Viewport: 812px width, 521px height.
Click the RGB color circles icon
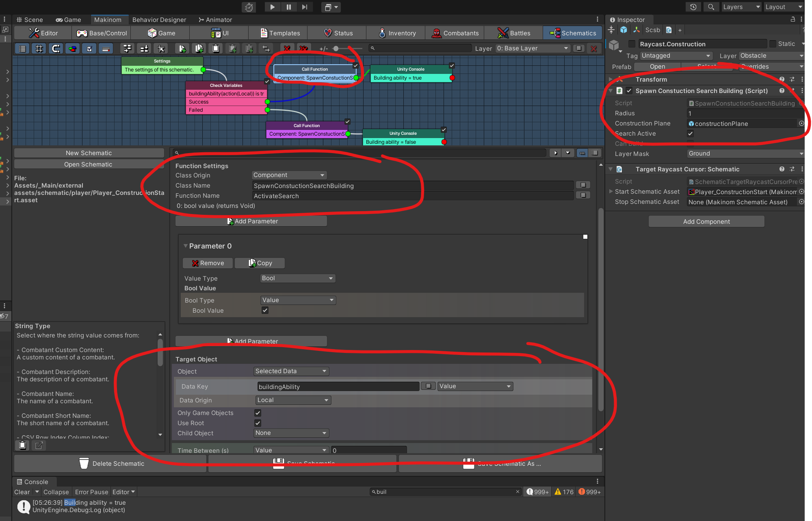[x=72, y=49]
